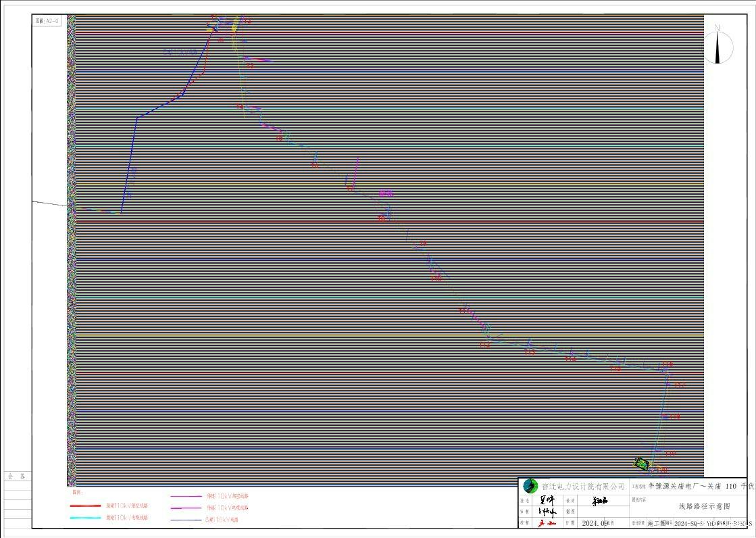This screenshot has height=538, width=756.
Task: Select the drawing number starting 2024-SQ-S
Action: tap(713, 523)
